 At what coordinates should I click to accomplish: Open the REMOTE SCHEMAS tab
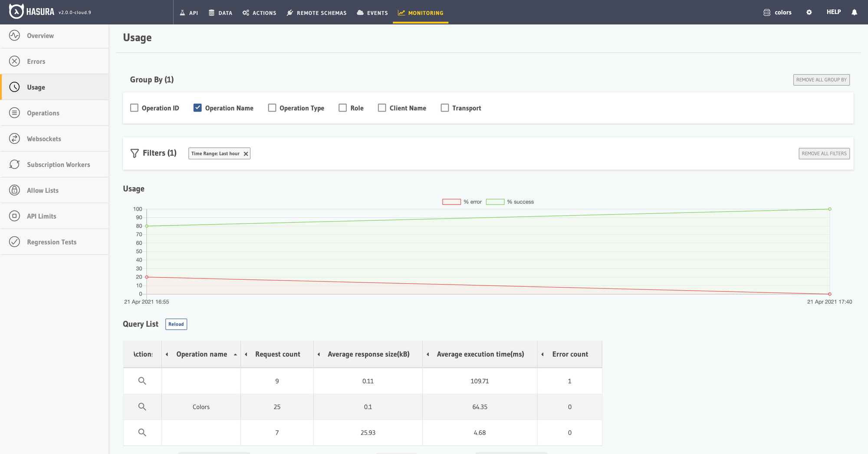tap(316, 13)
